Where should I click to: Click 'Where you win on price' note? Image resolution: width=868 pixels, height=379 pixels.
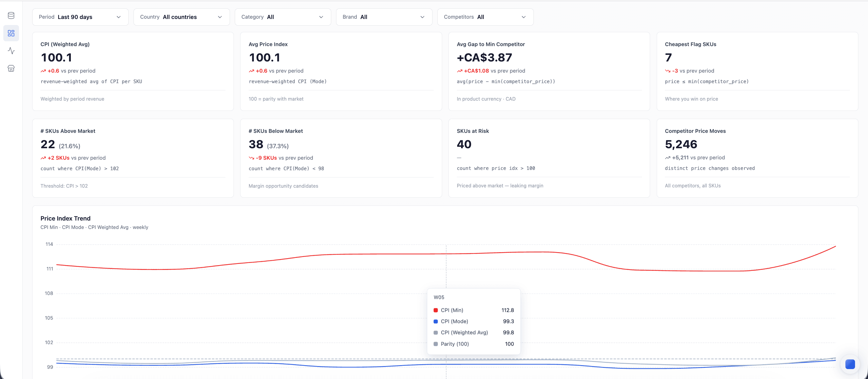point(691,99)
